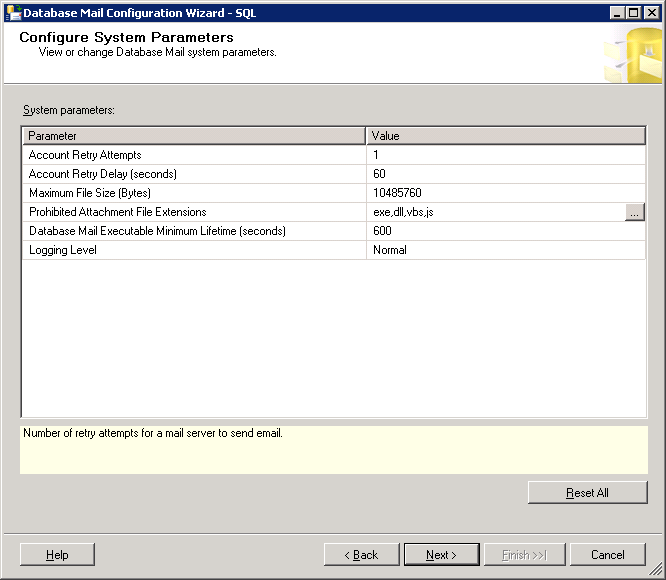The height and width of the screenshot is (580, 666).
Task: Edit the Account Retry Delay value field
Action: [505, 174]
